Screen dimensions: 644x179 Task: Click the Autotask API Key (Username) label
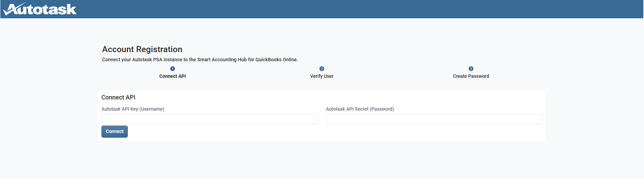pos(133,109)
